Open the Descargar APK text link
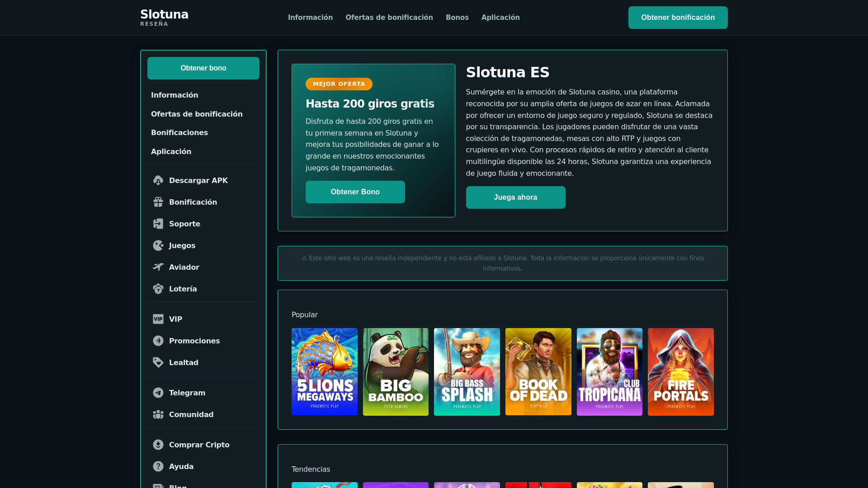 tap(198, 181)
